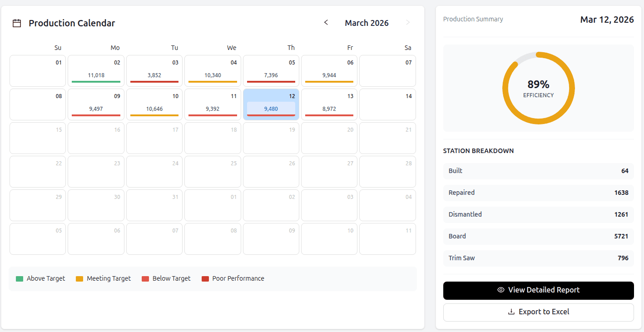Viewport: 644px width, 332px height.
Task: Click the yellow Meeting Target legend swatch
Action: (78, 278)
